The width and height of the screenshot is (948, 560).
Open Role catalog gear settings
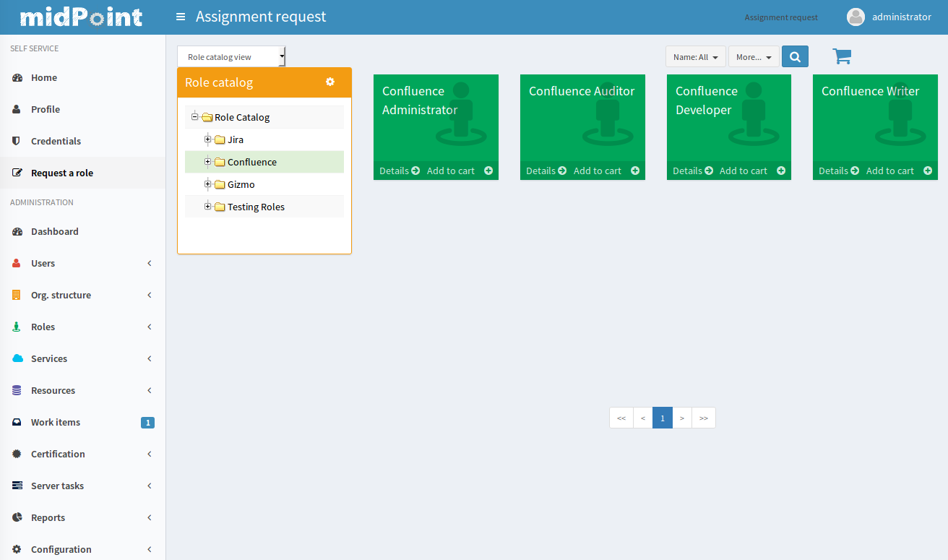[x=330, y=82]
